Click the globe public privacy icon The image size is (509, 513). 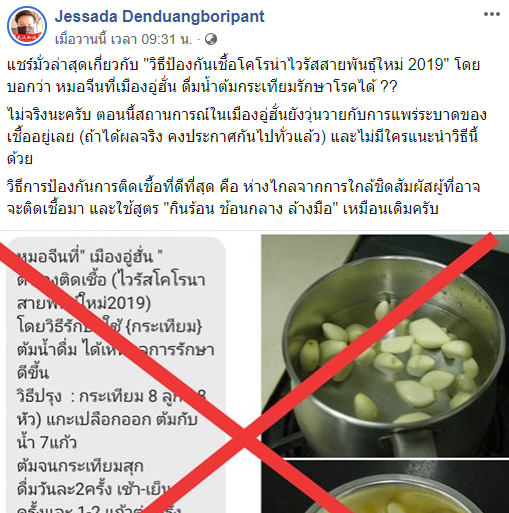tap(210, 39)
